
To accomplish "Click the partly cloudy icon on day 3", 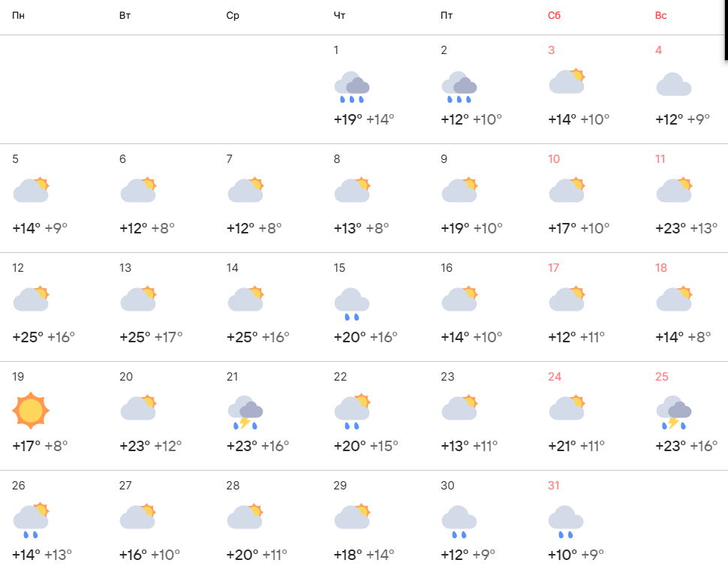I will coord(567,81).
